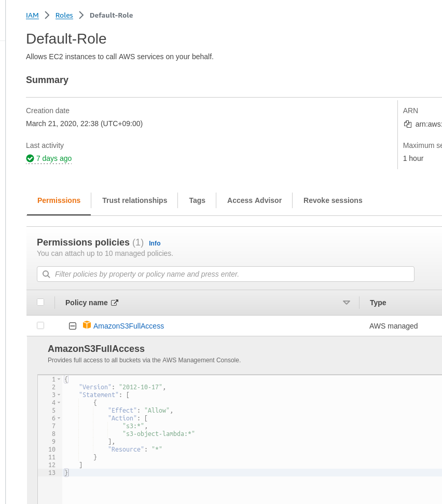Screen dimensions: 442x504
Task: Click the "Effect": "Allow" JSON line
Action: [x=141, y=411]
